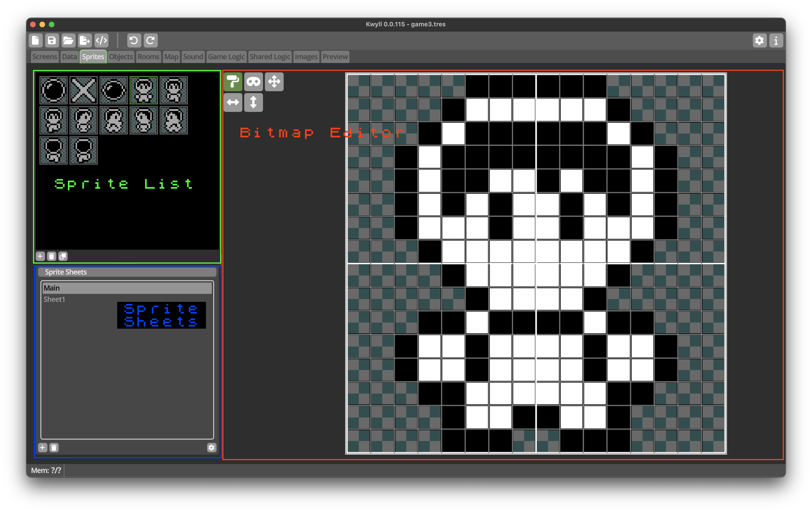Select the paint roller draw tool
Viewport: 812px width, 512px height.
pyautogui.click(x=233, y=82)
